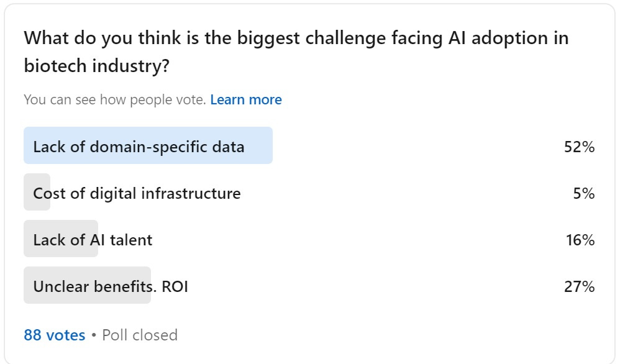Viewport: 620px width, 364px height.
Task: Click the Unclear benefits ROI result bar
Action: coord(87,286)
